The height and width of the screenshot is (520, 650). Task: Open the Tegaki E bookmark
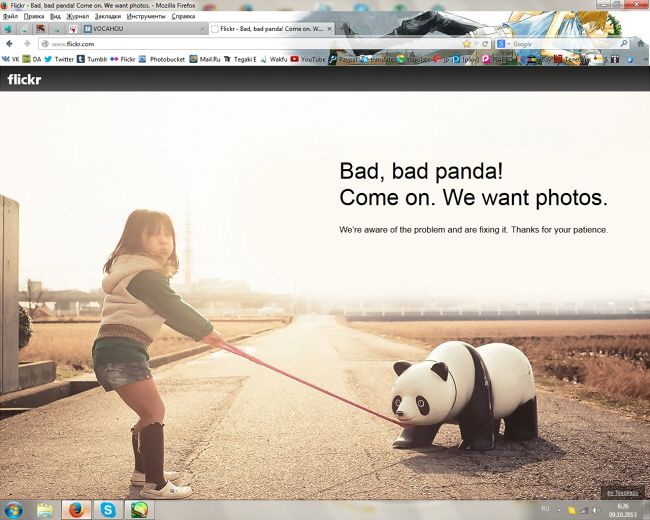[240, 59]
